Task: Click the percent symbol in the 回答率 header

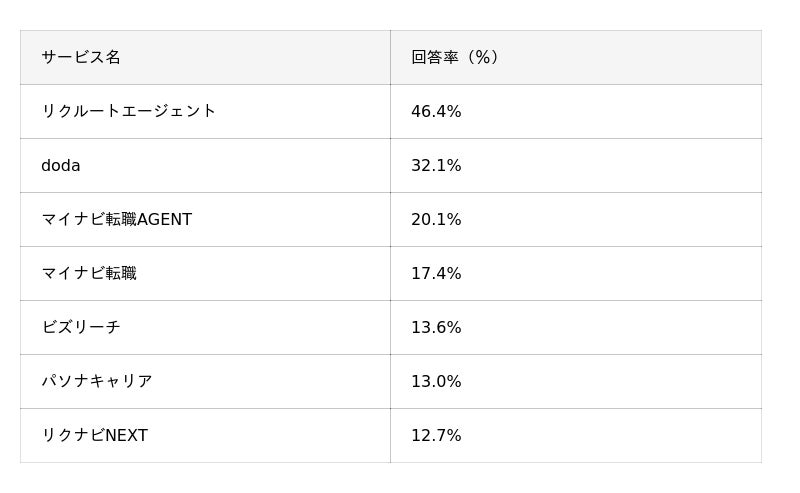Action: pyautogui.click(x=484, y=57)
